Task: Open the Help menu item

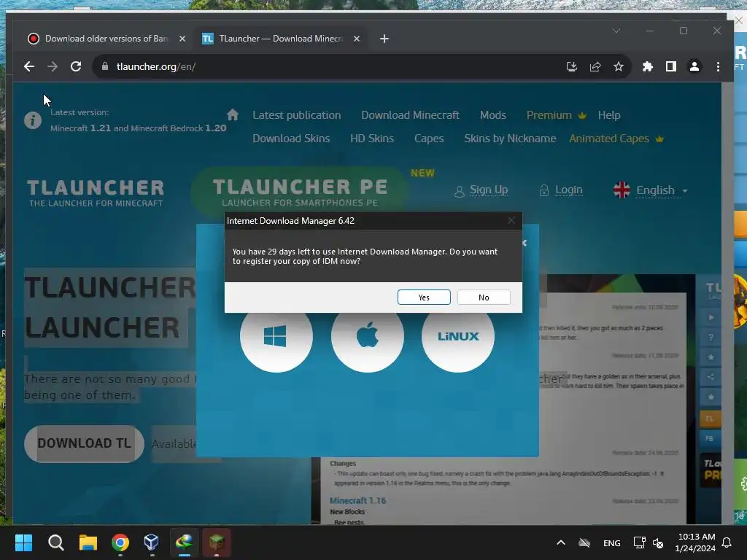Action: pos(609,115)
